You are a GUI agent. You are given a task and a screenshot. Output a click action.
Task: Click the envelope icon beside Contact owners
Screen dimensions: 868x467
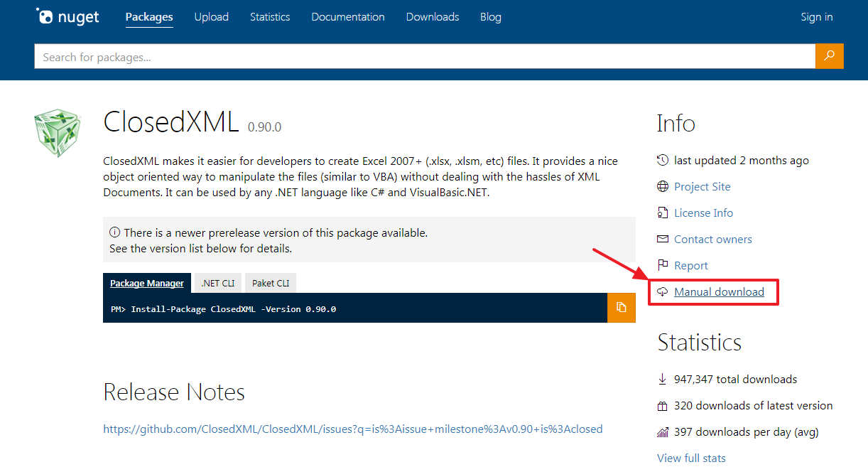click(663, 240)
